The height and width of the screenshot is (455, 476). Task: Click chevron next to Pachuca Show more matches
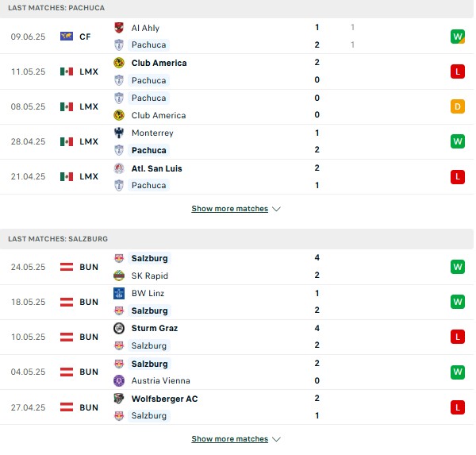(276, 209)
